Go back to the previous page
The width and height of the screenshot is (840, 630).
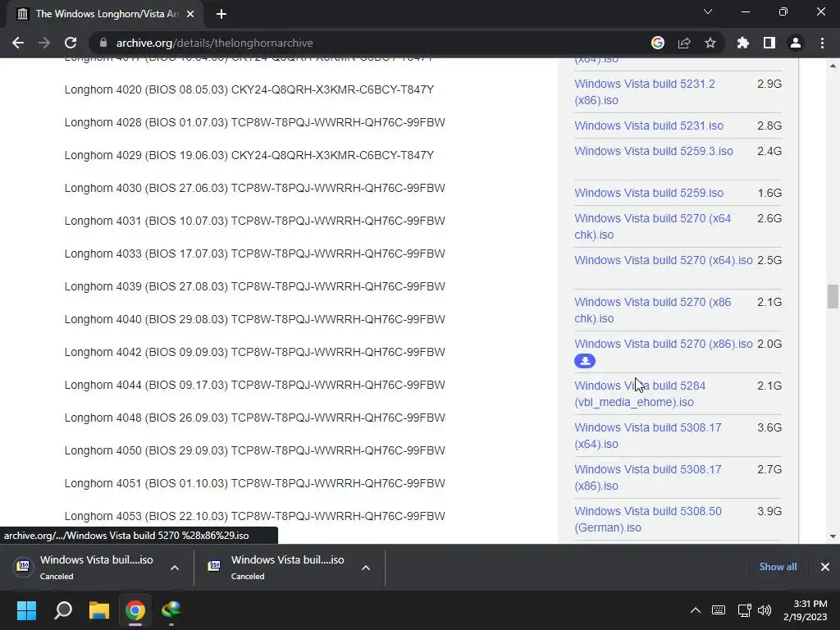pos(18,43)
